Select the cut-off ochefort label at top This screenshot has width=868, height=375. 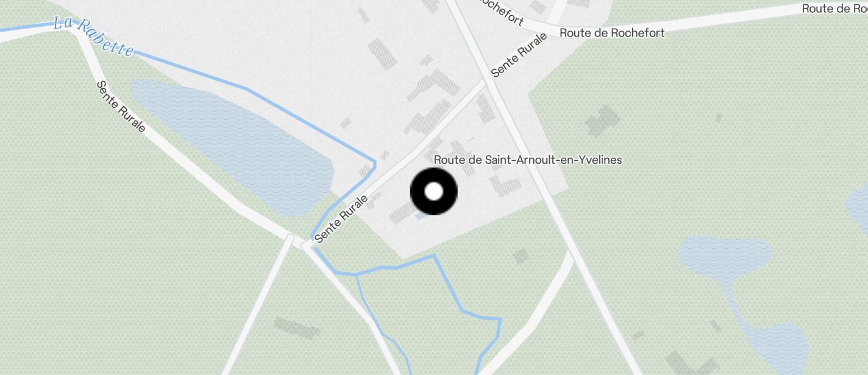tap(500, 12)
